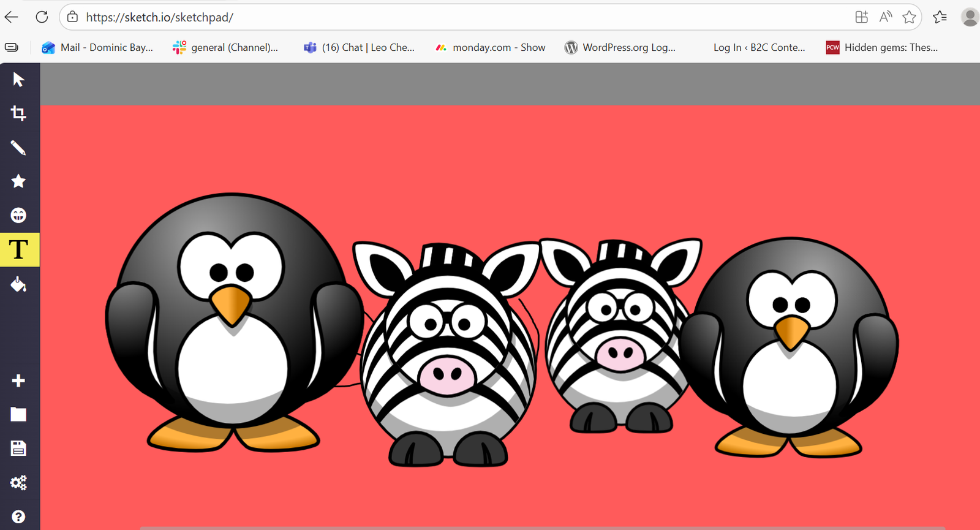The image size is (980, 530).
Task: Click the browser Refresh button
Action: pyautogui.click(x=42, y=17)
